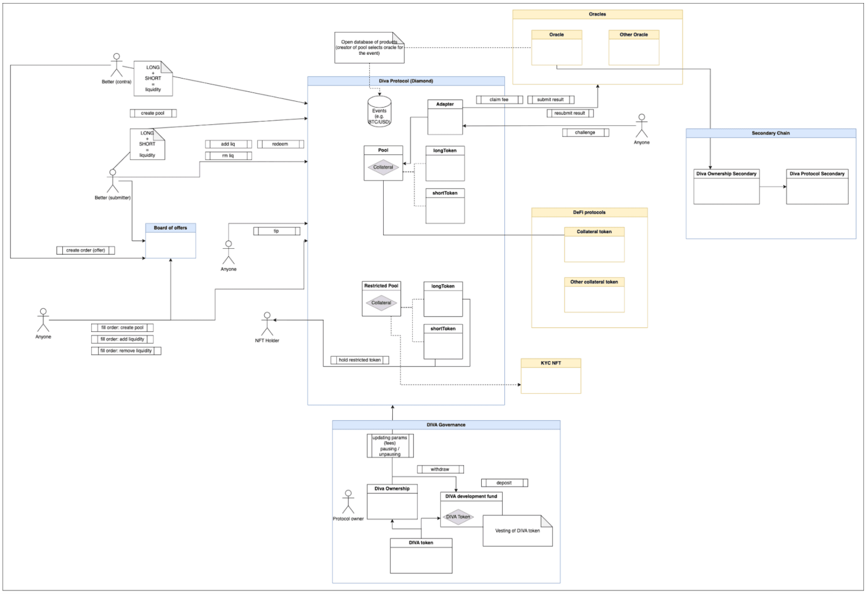Click the DIVA Governance container header
This screenshot has width=868, height=594.
[x=446, y=425]
